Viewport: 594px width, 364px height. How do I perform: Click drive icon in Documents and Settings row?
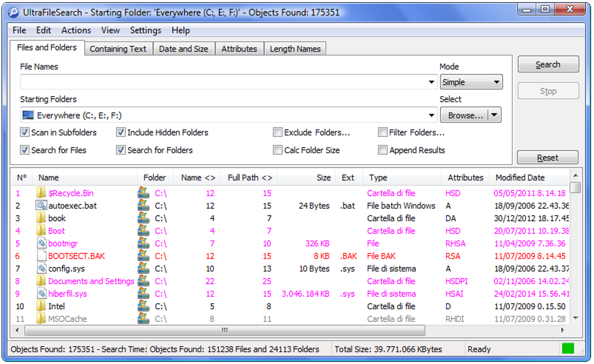143,281
